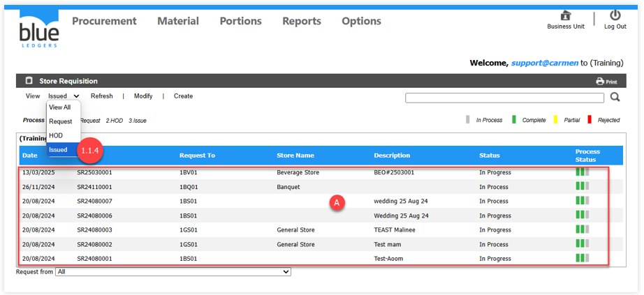Screen dimensions: 644x295
Task: Click the Create button
Action: pyautogui.click(x=183, y=96)
